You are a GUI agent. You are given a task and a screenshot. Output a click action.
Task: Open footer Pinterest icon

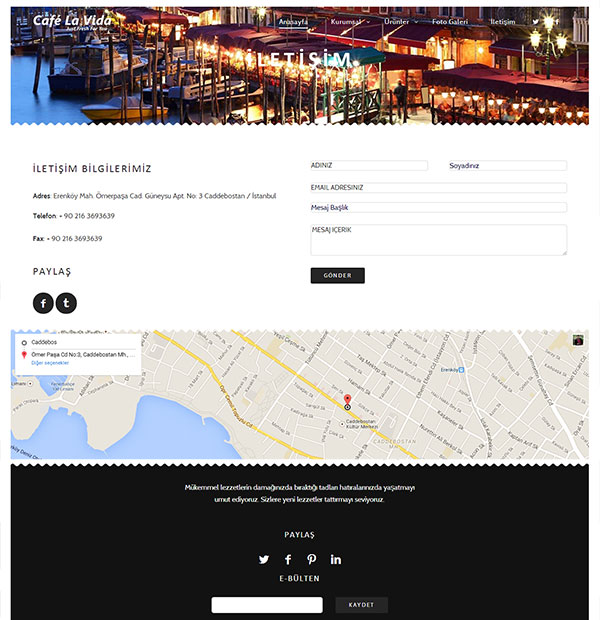312,559
